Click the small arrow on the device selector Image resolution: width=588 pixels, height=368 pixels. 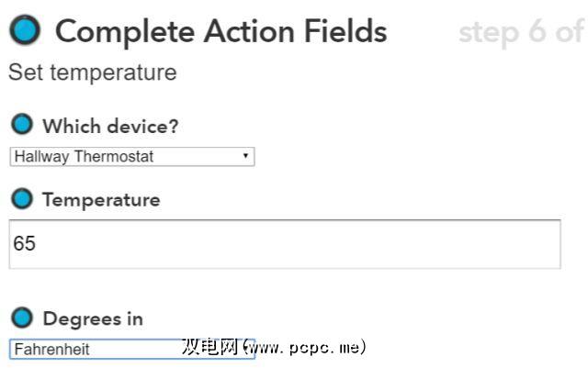pyautogui.click(x=245, y=157)
